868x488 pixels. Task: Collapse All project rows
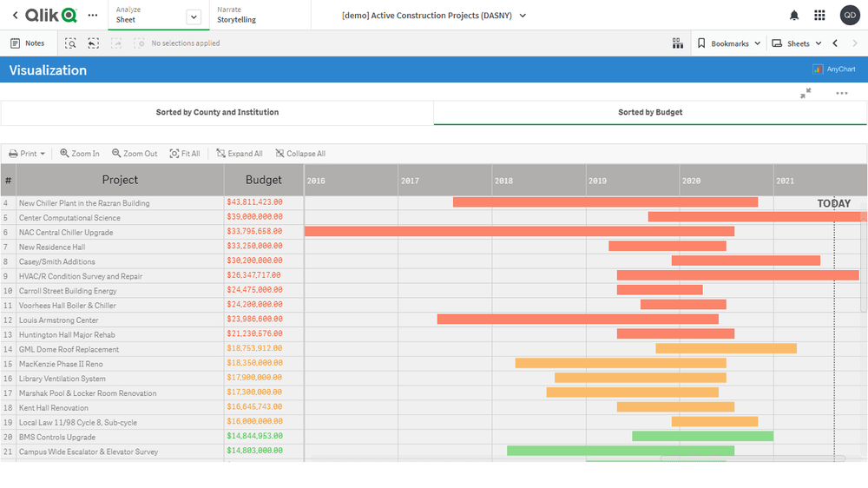click(300, 154)
